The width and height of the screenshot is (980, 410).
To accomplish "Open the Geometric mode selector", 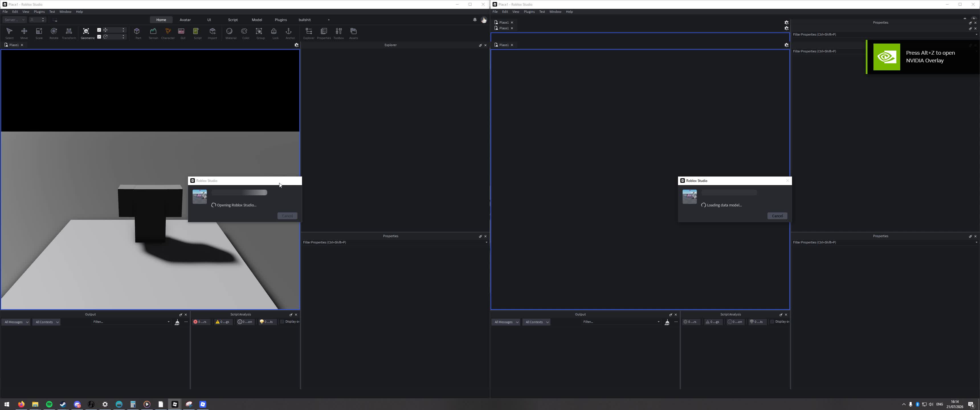I will [87, 33].
